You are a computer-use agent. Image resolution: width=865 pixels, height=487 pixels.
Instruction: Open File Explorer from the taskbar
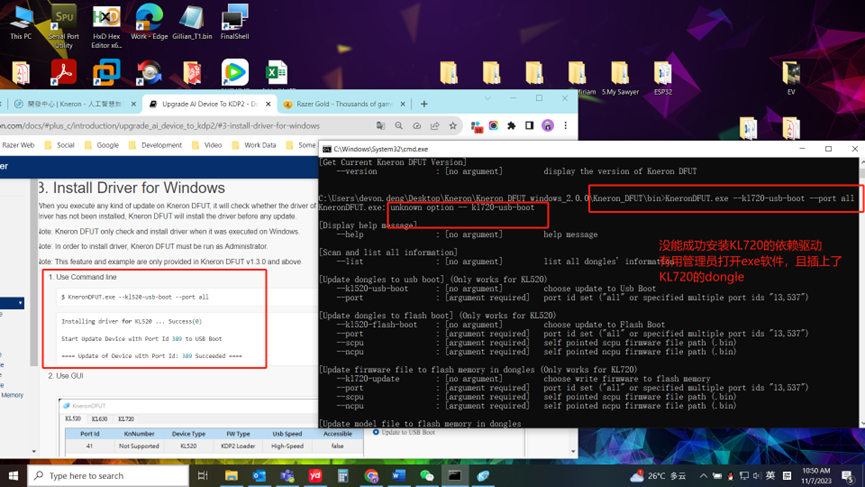(231, 475)
